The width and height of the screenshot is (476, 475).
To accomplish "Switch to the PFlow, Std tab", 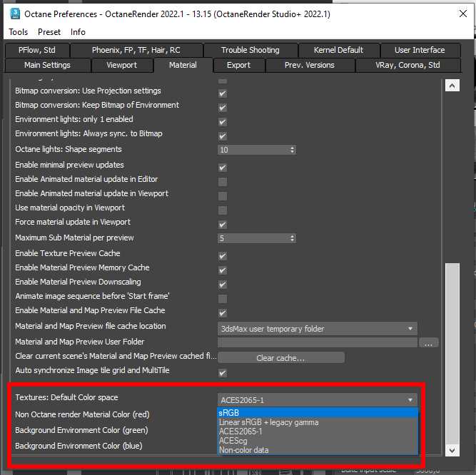I will point(37,50).
